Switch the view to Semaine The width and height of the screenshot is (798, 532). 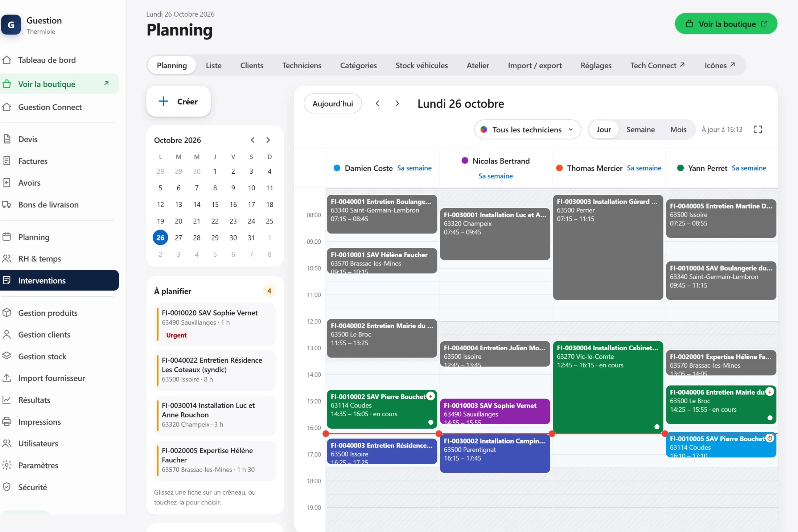point(641,129)
